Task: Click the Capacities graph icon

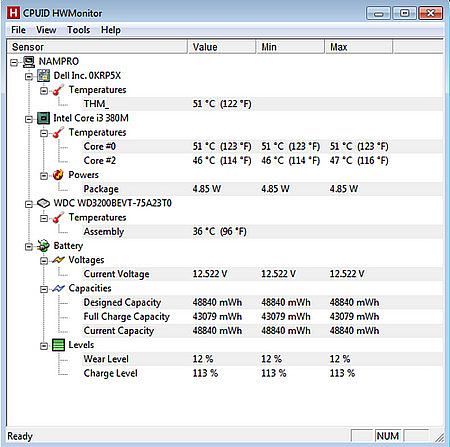Action: 58,288
